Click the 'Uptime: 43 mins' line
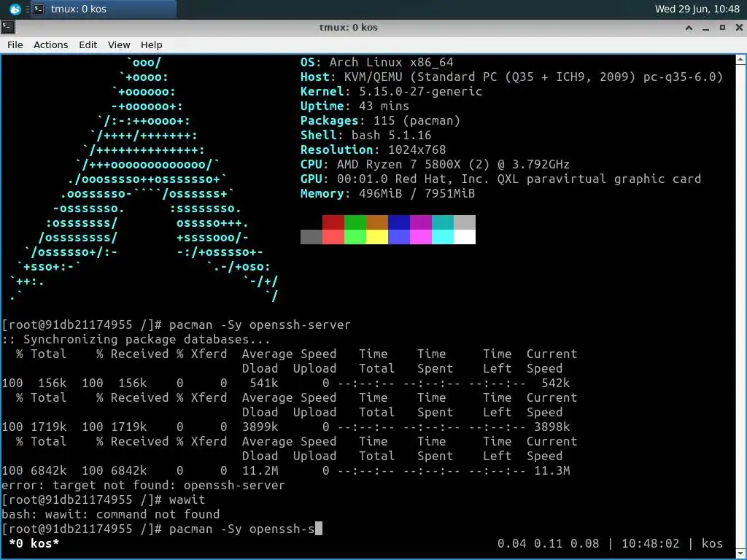Screen dimensions: 747x560 [x=355, y=106]
